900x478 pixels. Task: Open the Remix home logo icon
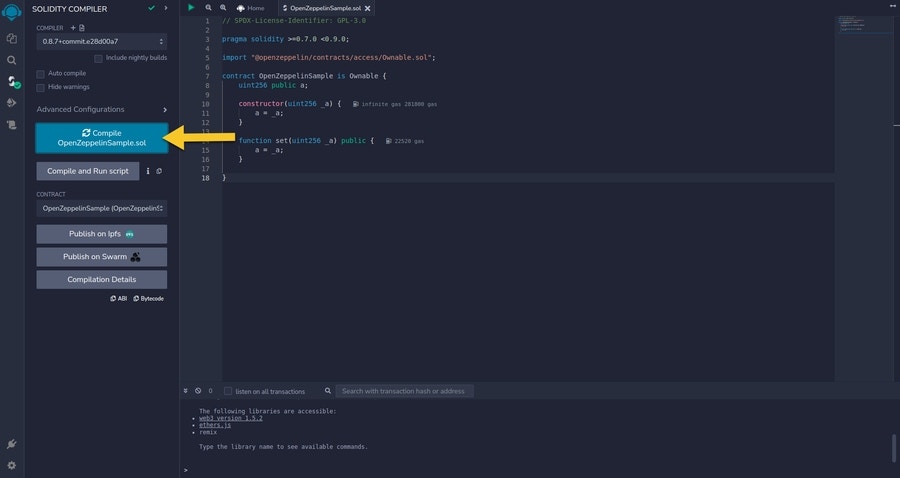click(x=11, y=11)
